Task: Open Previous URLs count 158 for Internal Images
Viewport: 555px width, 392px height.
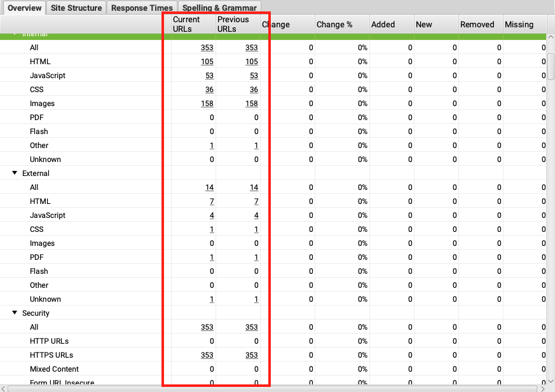Action: point(252,104)
